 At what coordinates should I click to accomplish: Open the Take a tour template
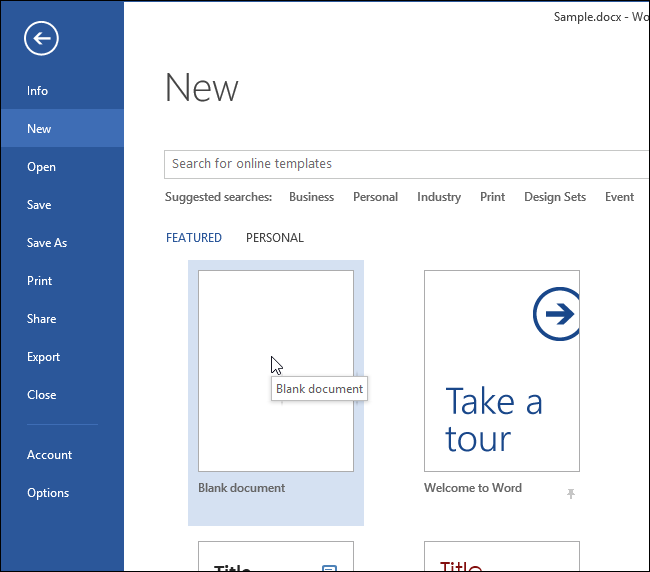[501, 371]
